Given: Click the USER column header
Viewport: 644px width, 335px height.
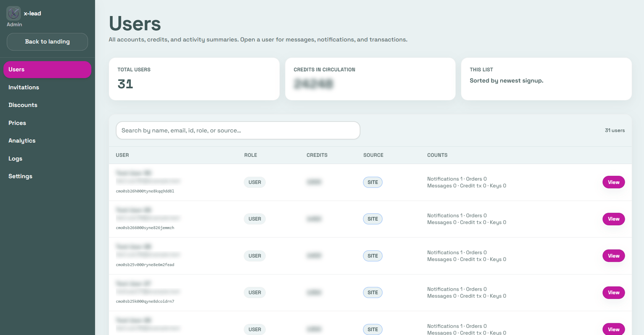Looking at the screenshot, I should (x=122, y=155).
